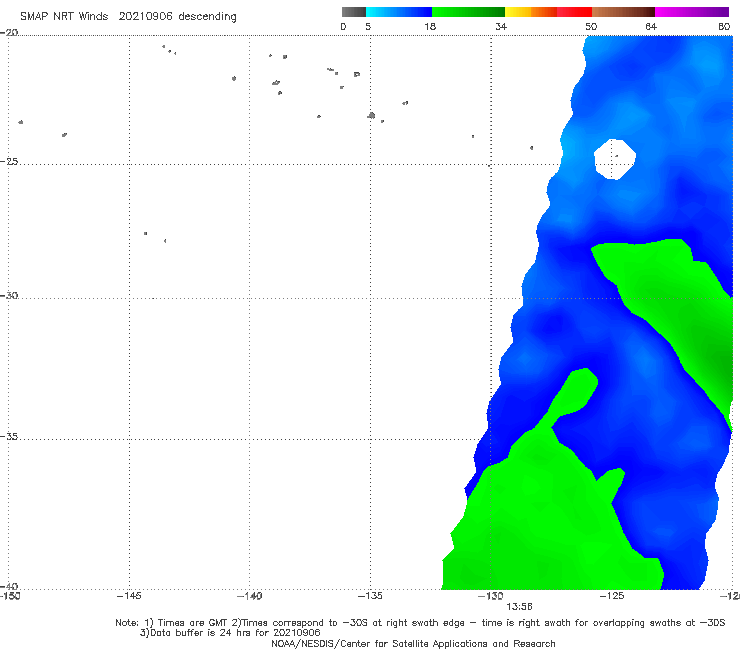
Task: Click the longitude label '-125'
Action: click(x=612, y=596)
